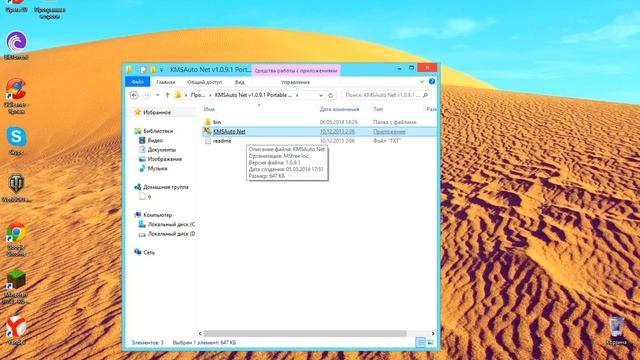The height and width of the screenshot is (360, 640).
Task: Click Средства работы с приложениями tab header
Action: [296, 71]
